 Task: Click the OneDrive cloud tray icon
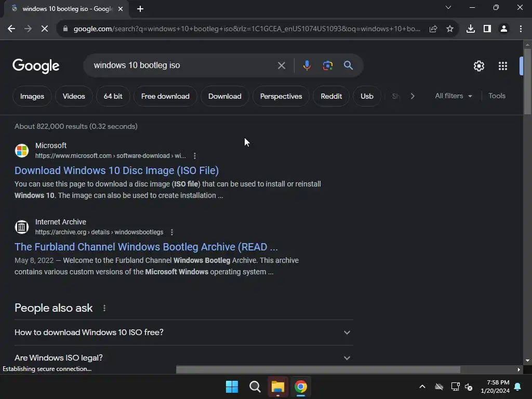tap(439, 387)
